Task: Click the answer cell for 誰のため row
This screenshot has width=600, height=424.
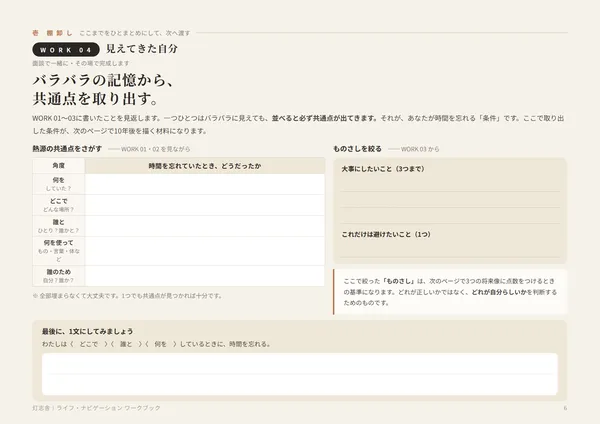Action: pos(205,276)
